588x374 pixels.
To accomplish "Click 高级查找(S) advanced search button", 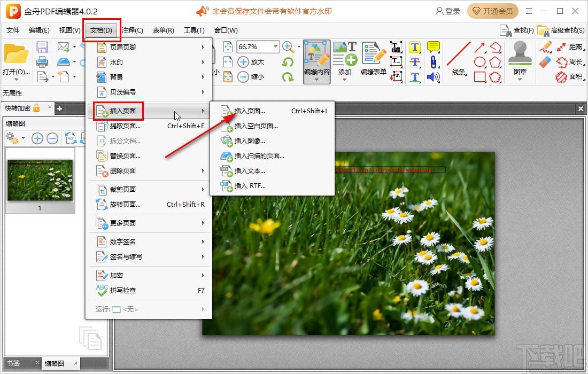I will click(x=561, y=30).
